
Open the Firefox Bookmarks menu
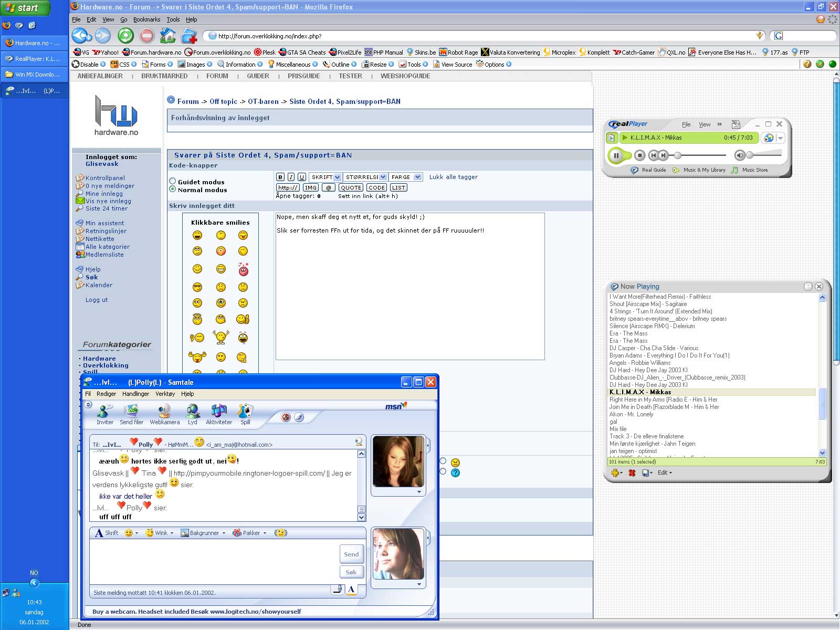146,19
